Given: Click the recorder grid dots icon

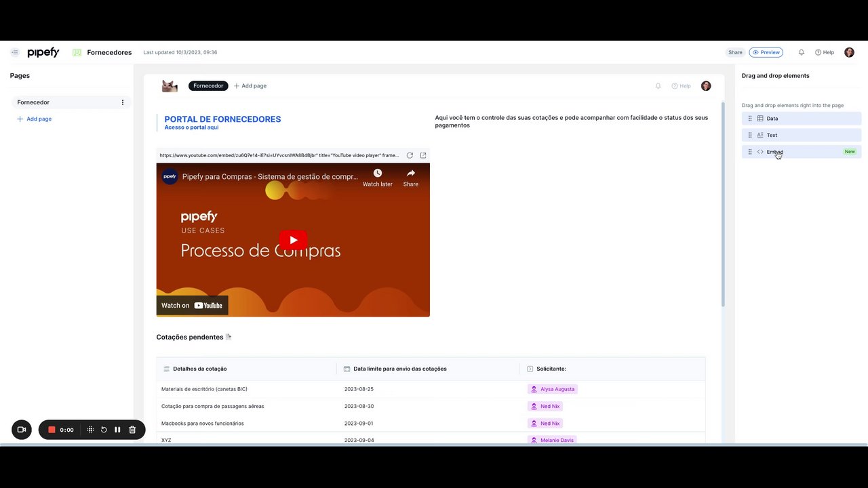Looking at the screenshot, I should (x=90, y=430).
